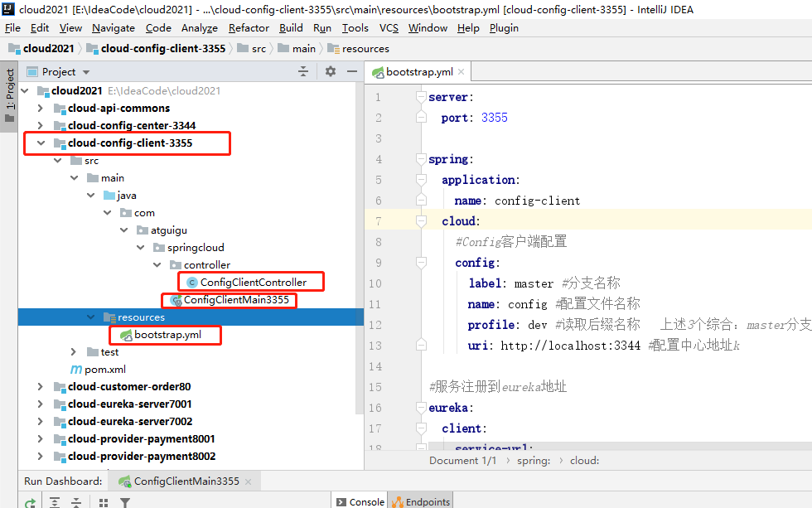Toggle fold marker on line 16 eureka
812x508 pixels.
click(x=421, y=408)
